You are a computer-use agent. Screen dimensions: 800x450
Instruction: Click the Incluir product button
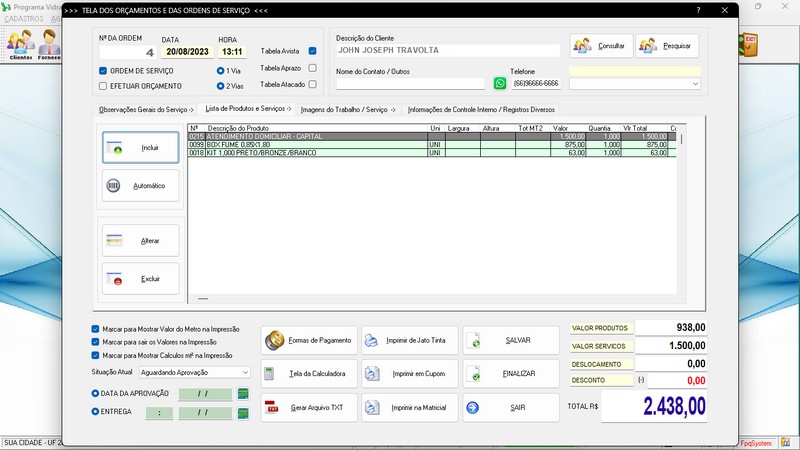[x=141, y=148]
